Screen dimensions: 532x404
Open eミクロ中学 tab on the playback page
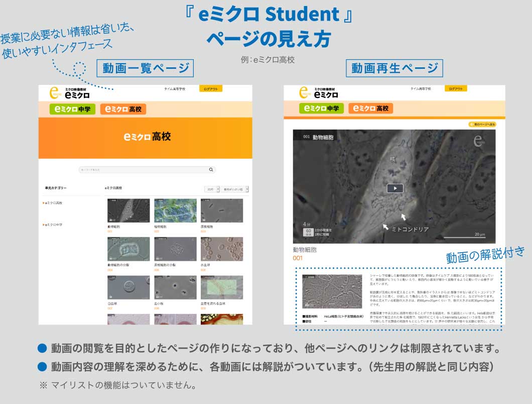pyautogui.click(x=319, y=109)
